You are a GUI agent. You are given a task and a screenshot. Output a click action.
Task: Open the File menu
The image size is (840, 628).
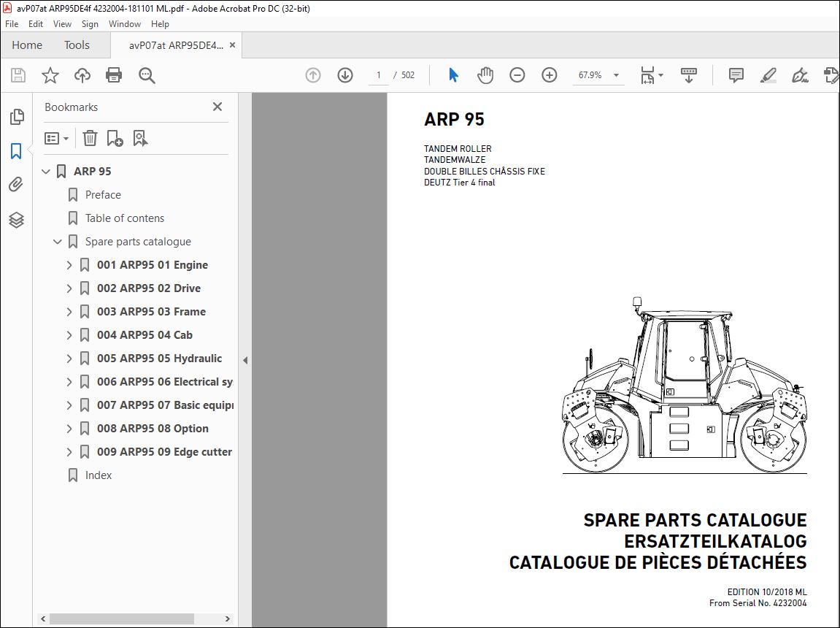pos(12,24)
